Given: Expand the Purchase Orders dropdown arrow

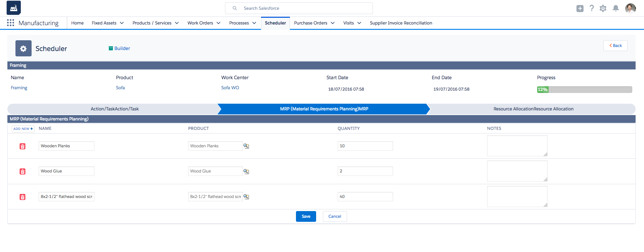Looking at the screenshot, I should pos(333,23).
